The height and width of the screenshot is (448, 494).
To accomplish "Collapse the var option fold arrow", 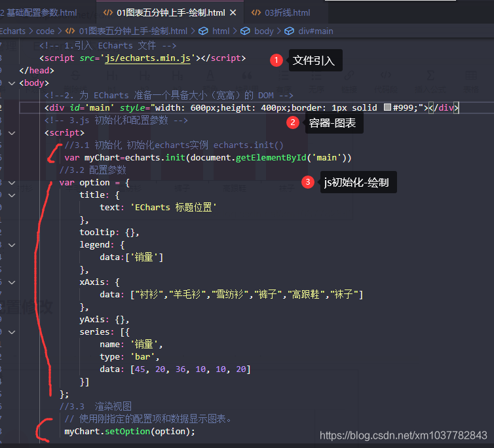I will 12,183.
